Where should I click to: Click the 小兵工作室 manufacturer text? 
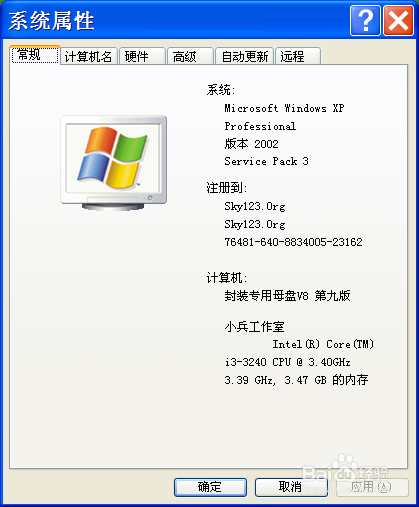[x=254, y=327]
